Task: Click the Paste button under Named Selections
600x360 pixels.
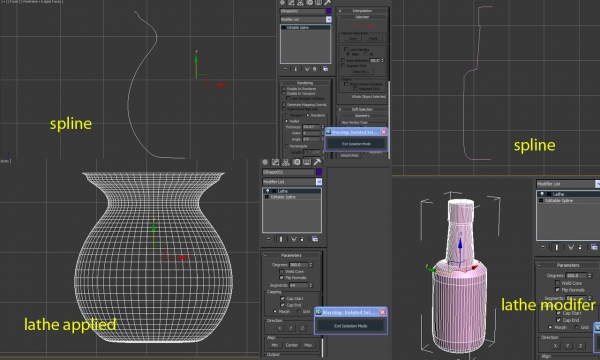Action: click(373, 39)
